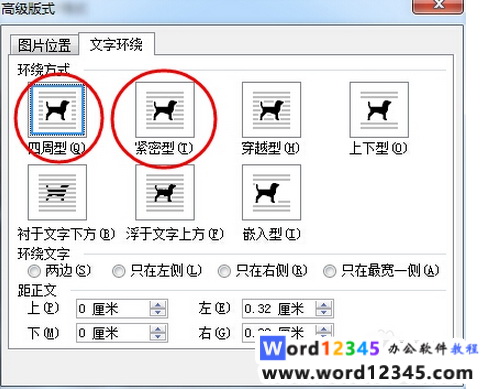Decrease the 下(M) distance value
The image size is (483, 389).
[x=158, y=337]
